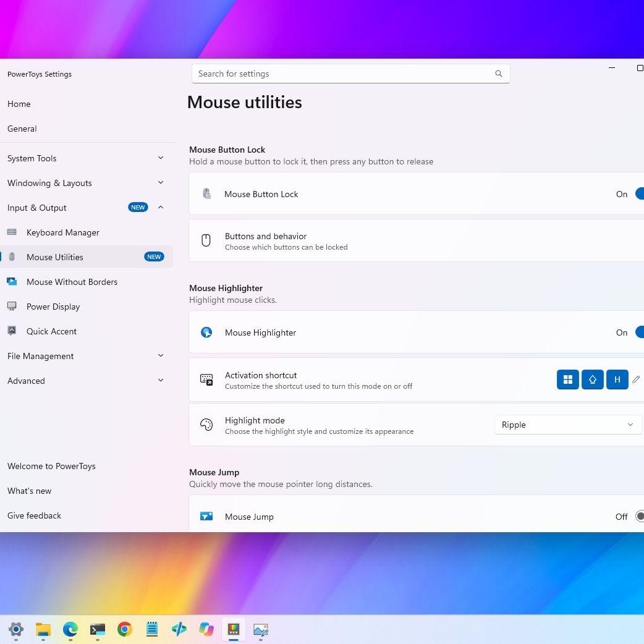Image resolution: width=644 pixels, height=644 pixels.
Task: Open Notepad from the taskbar
Action: pyautogui.click(x=151, y=629)
